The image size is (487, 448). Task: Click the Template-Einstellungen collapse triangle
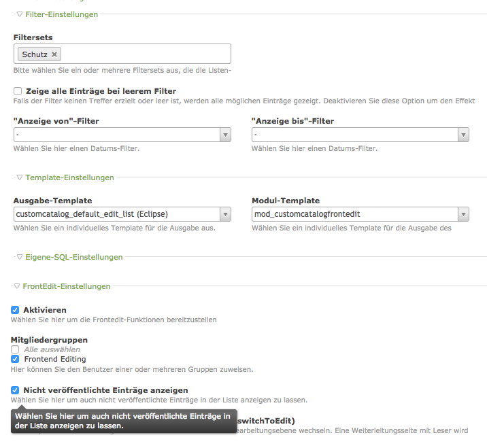(x=20, y=177)
